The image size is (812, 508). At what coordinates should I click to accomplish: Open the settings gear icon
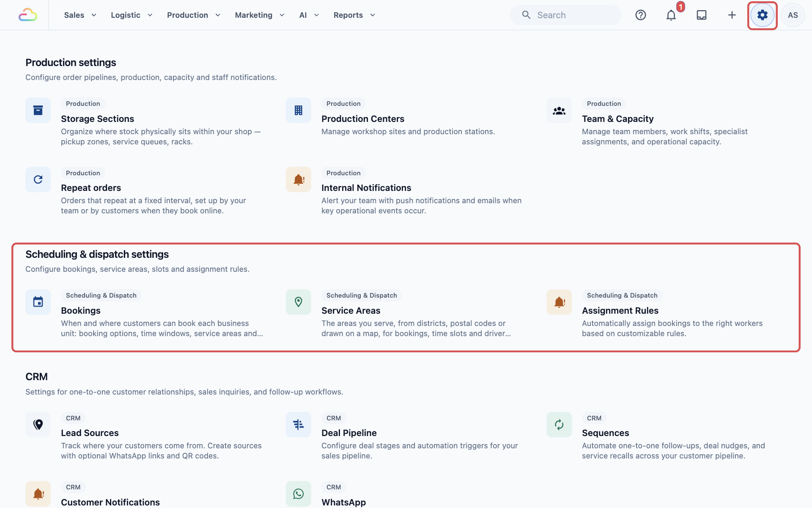point(763,15)
